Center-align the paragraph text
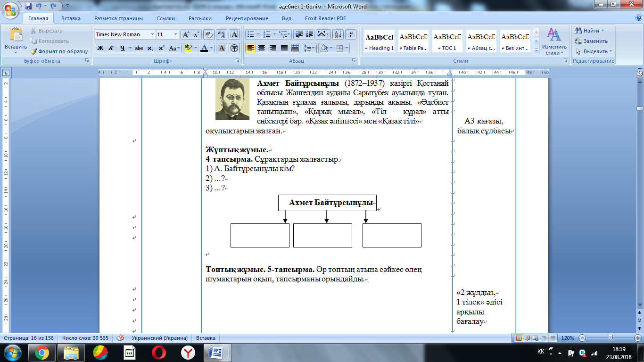 click(x=261, y=48)
